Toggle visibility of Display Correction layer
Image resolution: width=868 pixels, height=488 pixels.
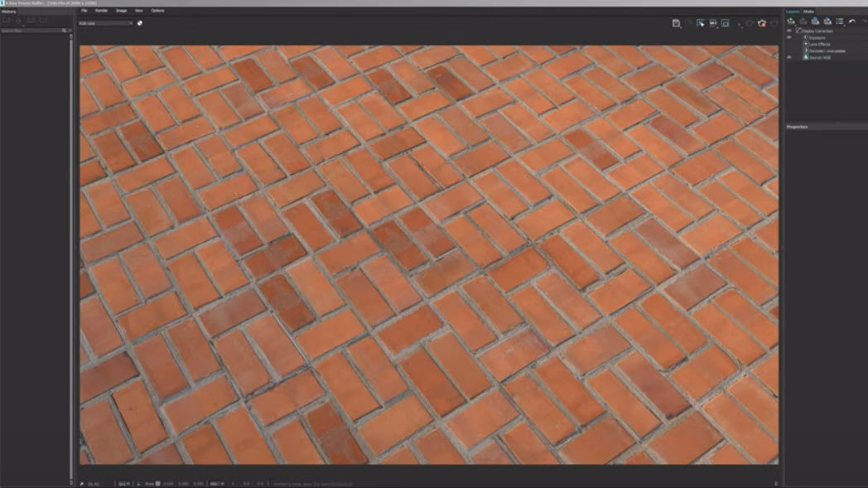789,31
